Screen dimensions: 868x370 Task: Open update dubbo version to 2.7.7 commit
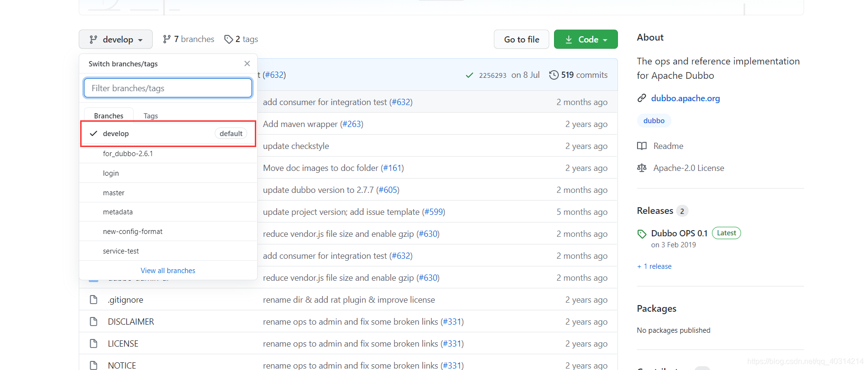pyautogui.click(x=318, y=190)
